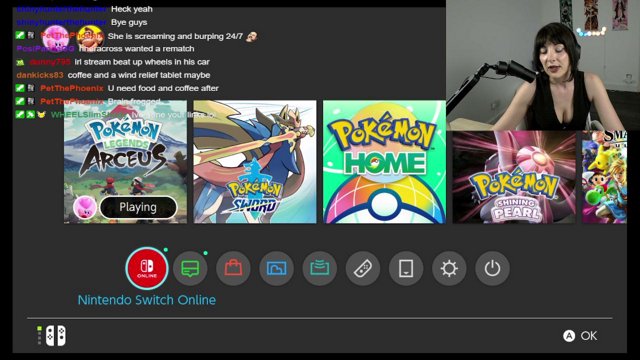
Task: Select Pokémon Shining Pearl game tile
Action: 514,177
